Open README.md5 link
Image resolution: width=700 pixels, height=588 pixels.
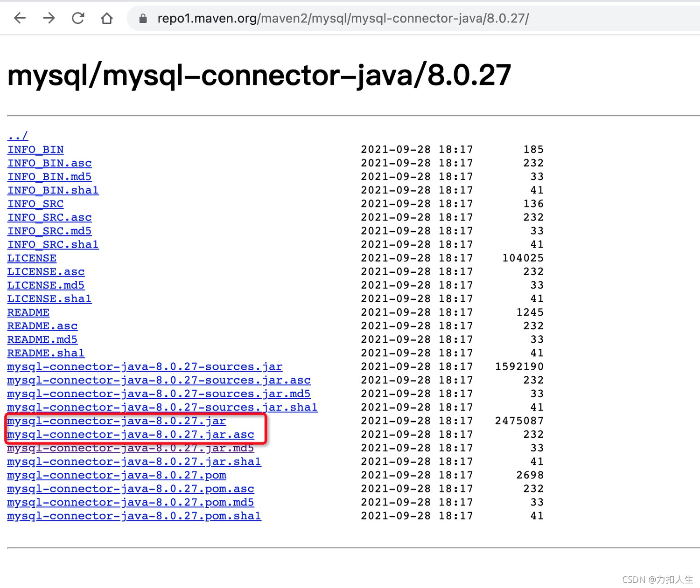[42, 339]
